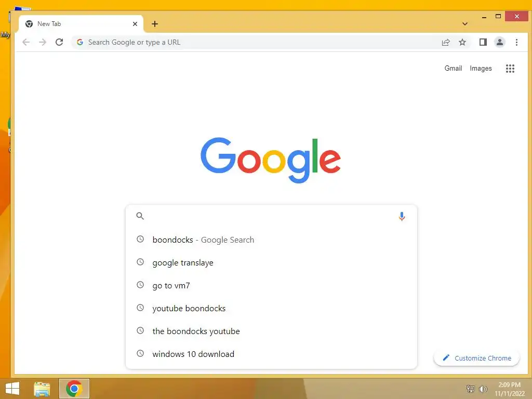Pick the 'go to vm7' suggestion
Screen dimensions: 532x399
(271, 285)
